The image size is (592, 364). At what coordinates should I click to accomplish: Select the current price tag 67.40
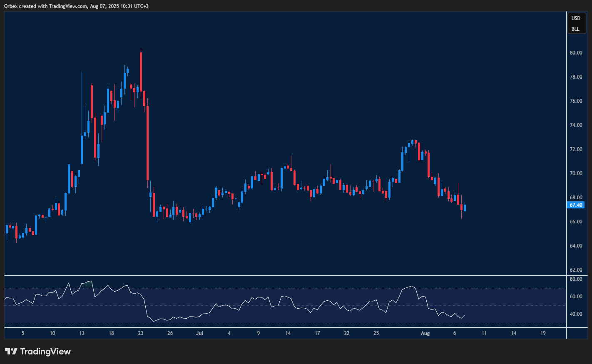(x=576, y=205)
